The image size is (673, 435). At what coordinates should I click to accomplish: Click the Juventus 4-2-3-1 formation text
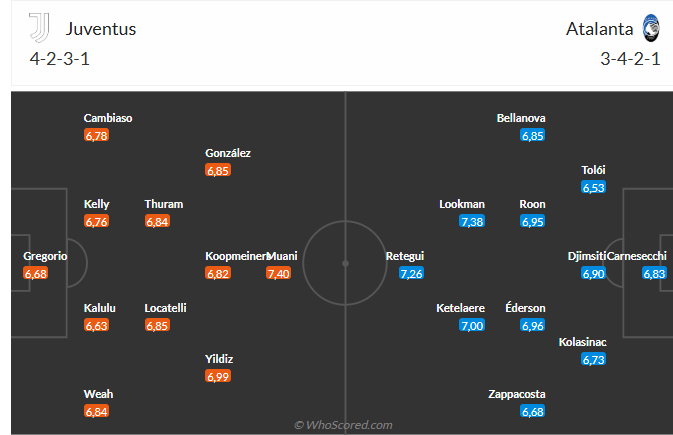pos(60,59)
